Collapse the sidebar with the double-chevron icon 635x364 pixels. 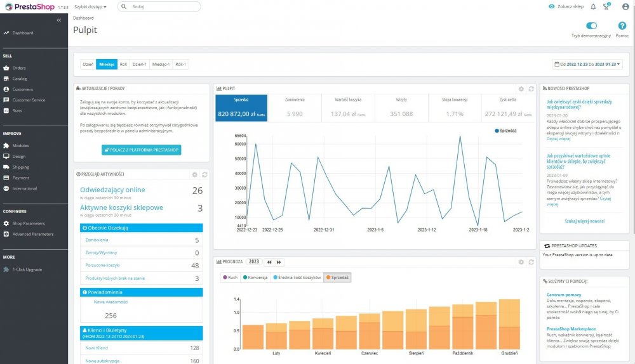(58, 20)
